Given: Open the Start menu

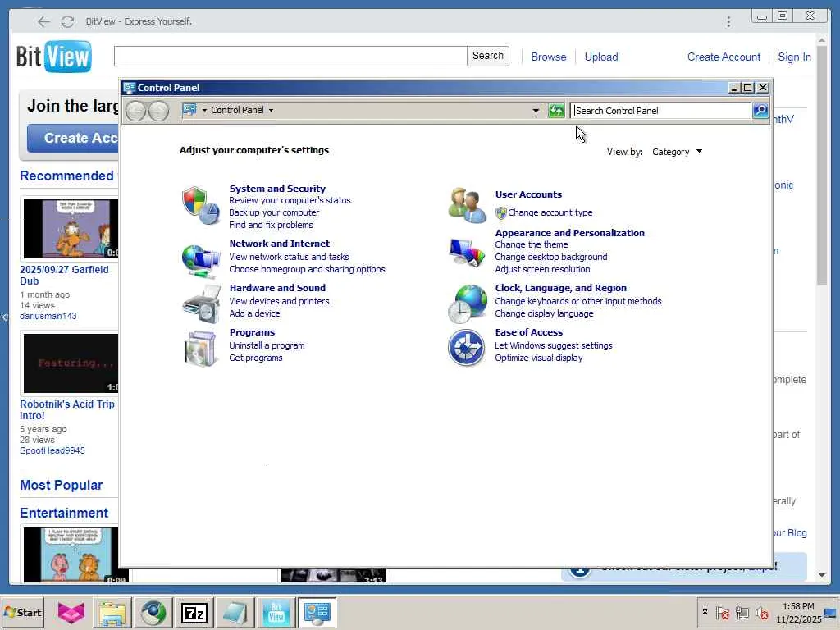Looking at the screenshot, I should coord(22,612).
